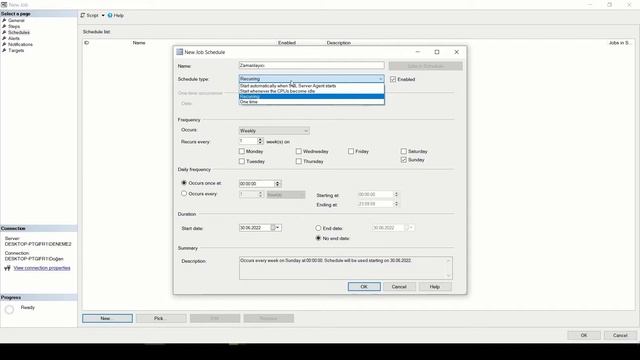The height and width of the screenshot is (360, 640).
Task: Open the Steps page in sidebar
Action: [14, 27]
